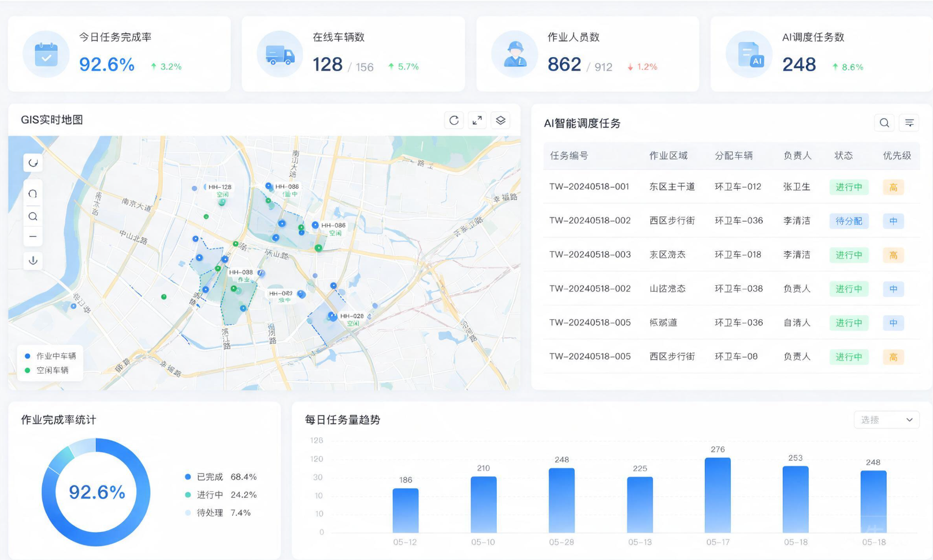The height and width of the screenshot is (560, 933).
Task: Click the magnifier icon in map side toolbar
Action: point(33,216)
